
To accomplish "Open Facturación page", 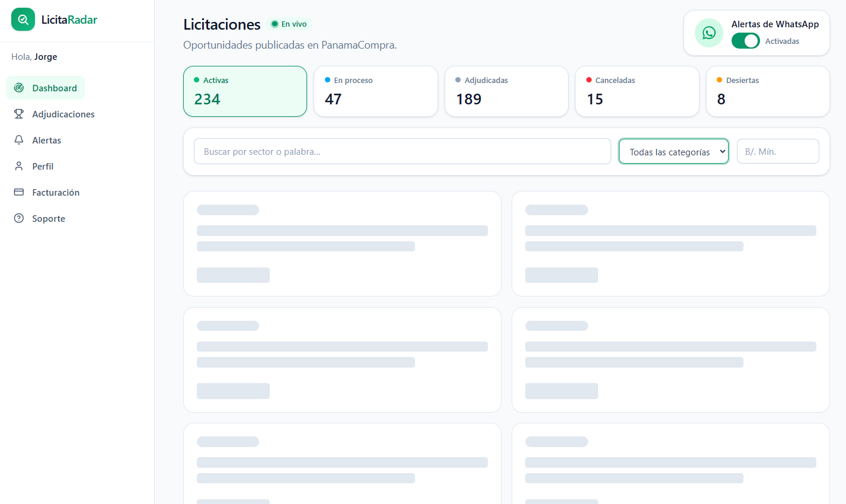I will point(47,192).
